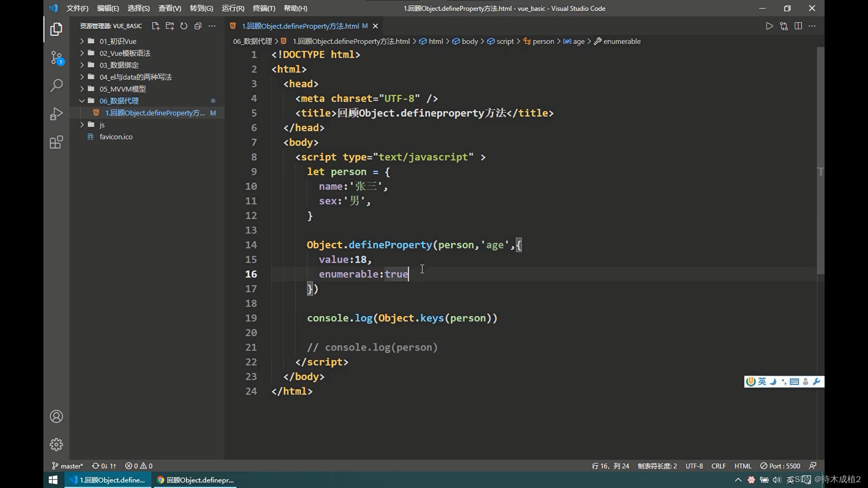Split the editor to the right
Viewport: 868px width, 488px height.
point(798,26)
